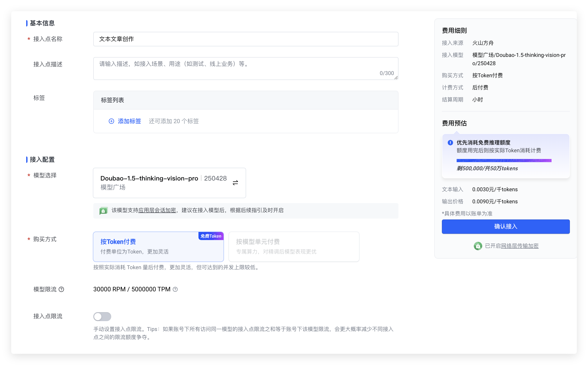Viewport: 588px width, 365px height.
Task: Click the 标签 field label
Action: point(39,98)
